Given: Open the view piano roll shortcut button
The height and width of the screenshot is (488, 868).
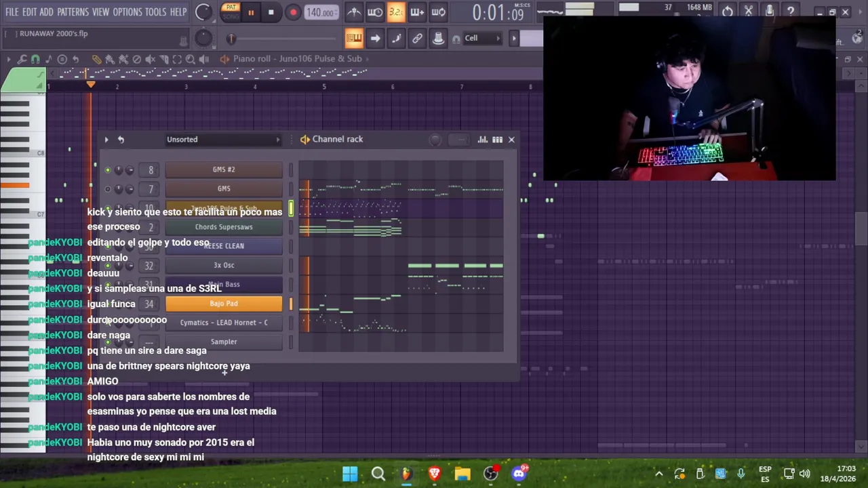Looking at the screenshot, I should [x=354, y=38].
